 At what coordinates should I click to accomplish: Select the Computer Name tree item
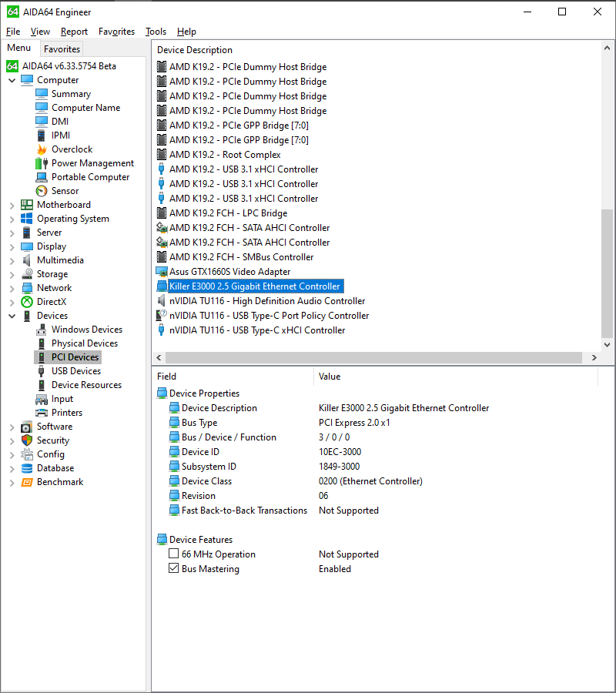click(85, 108)
